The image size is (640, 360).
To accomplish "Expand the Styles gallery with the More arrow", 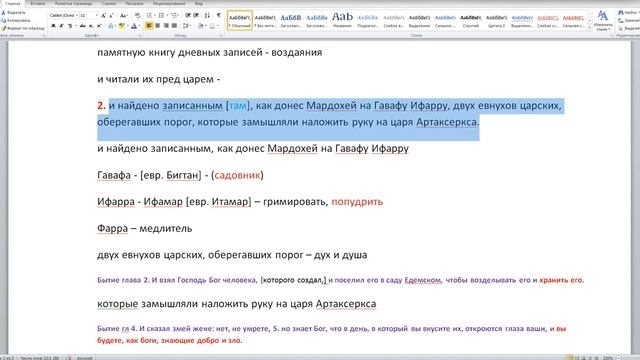I will tap(589, 28).
